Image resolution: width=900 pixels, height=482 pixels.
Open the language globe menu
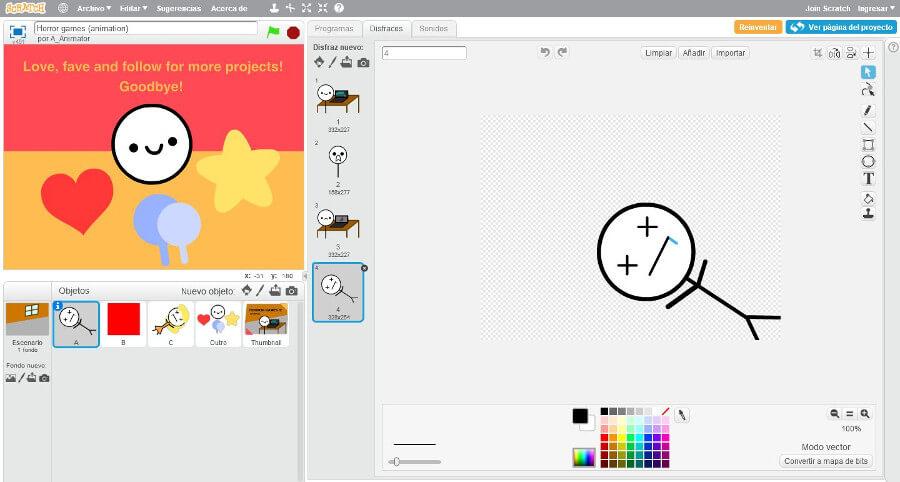pos(63,8)
